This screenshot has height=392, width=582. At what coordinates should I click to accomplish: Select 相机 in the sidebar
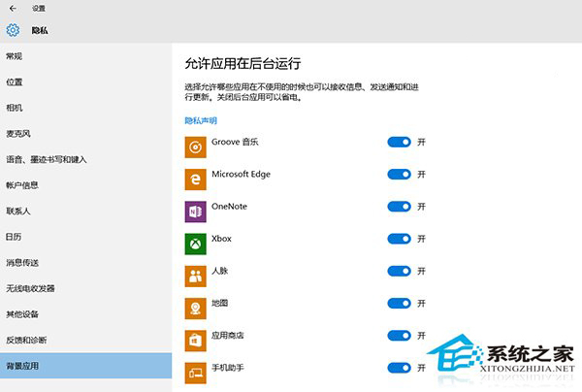85,108
